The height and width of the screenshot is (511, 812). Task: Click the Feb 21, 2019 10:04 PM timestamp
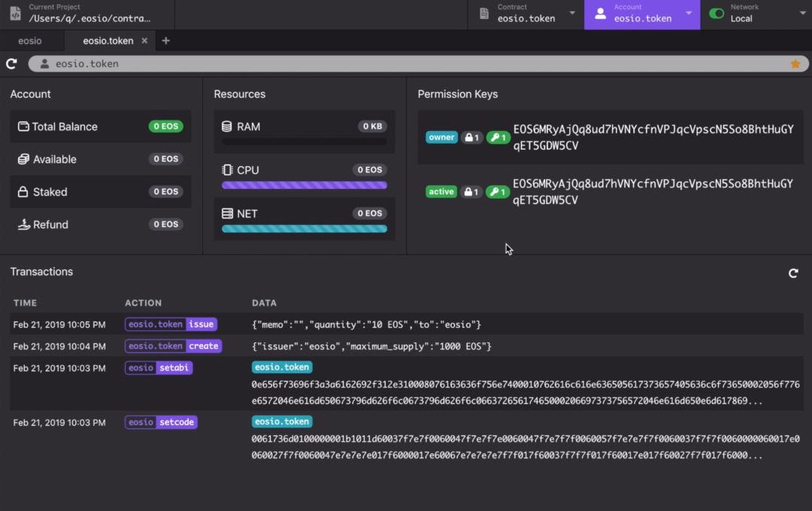(x=59, y=346)
